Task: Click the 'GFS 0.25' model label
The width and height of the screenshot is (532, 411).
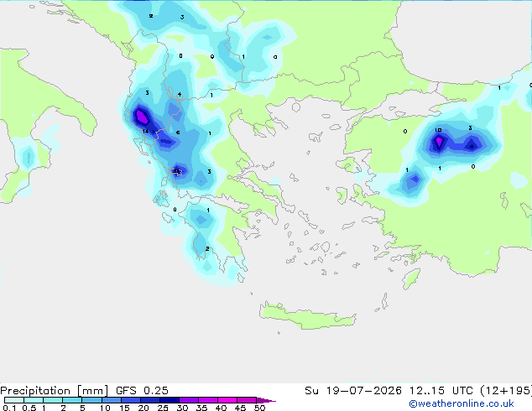Action: [x=142, y=391]
